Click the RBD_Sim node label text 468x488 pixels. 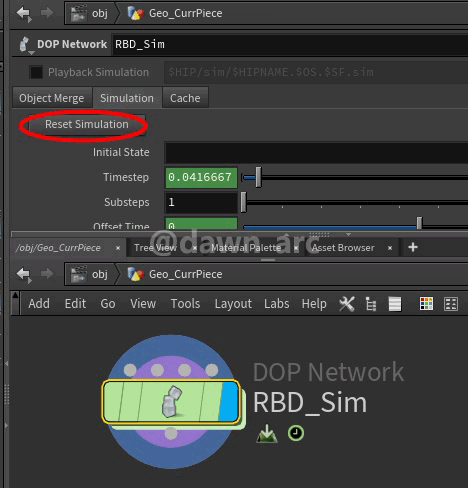pyautogui.click(x=310, y=403)
